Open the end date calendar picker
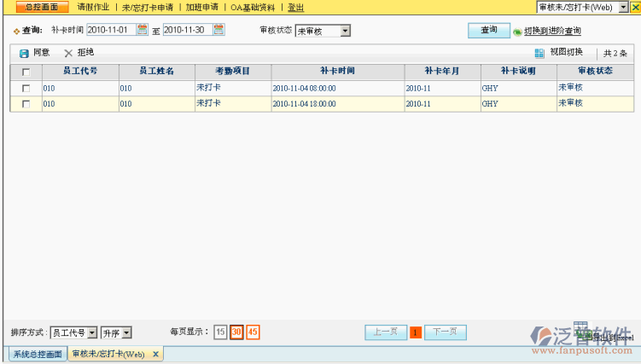This screenshot has width=641, height=364. pyautogui.click(x=219, y=30)
